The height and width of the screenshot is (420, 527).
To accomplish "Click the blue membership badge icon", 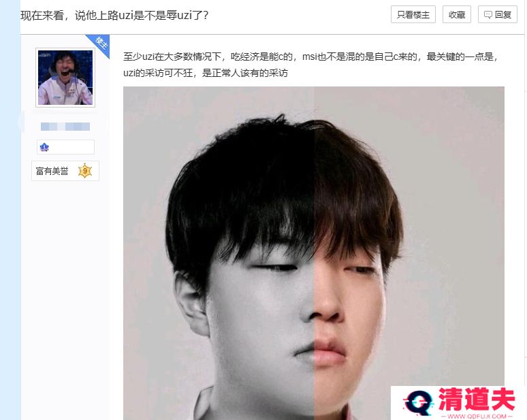I will pyautogui.click(x=44, y=147).
